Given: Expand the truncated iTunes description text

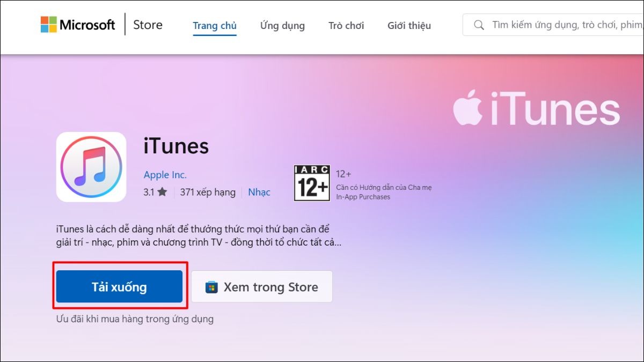Looking at the screenshot, I should point(199,236).
